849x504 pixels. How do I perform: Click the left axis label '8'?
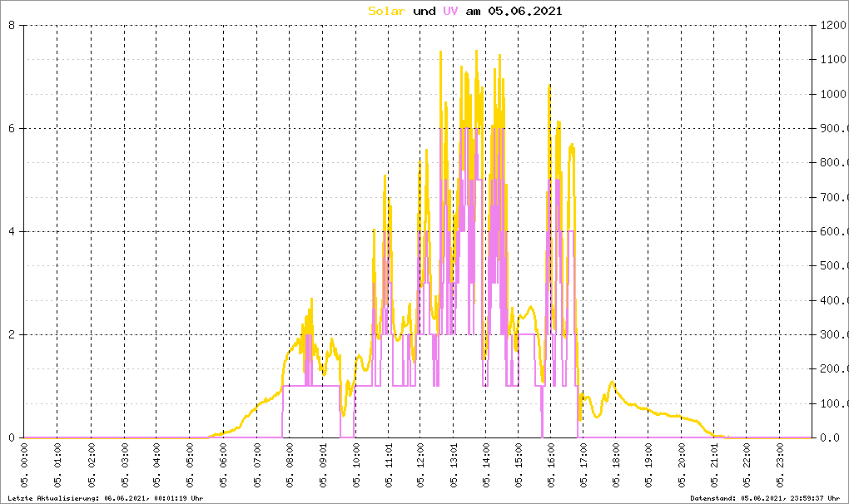click(x=12, y=26)
